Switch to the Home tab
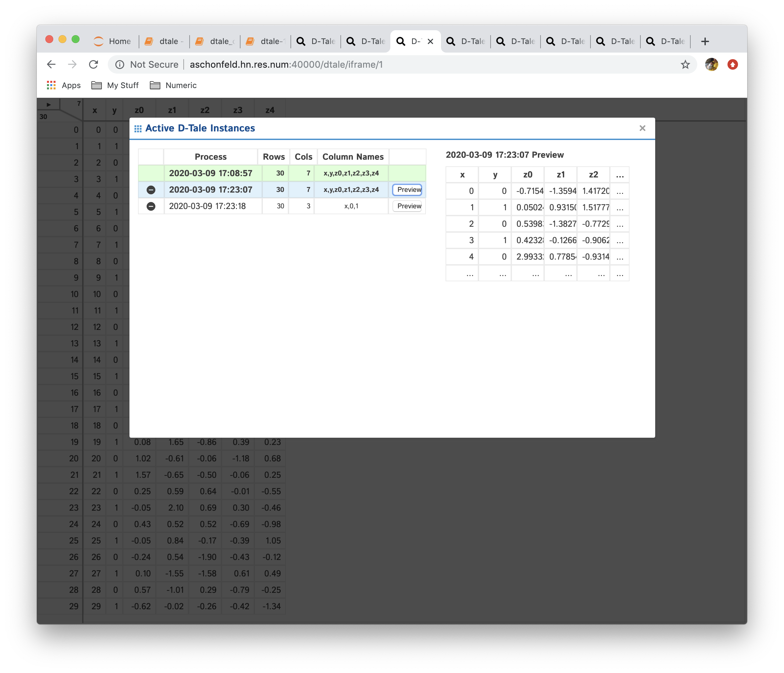Screen dimensions: 784x673 tap(112, 41)
